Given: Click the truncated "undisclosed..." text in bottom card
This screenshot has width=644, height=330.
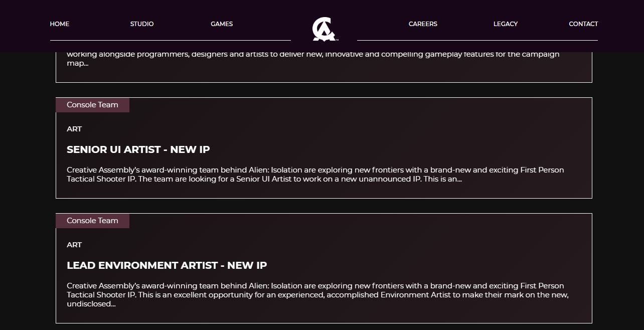Looking at the screenshot, I should click(x=91, y=304).
